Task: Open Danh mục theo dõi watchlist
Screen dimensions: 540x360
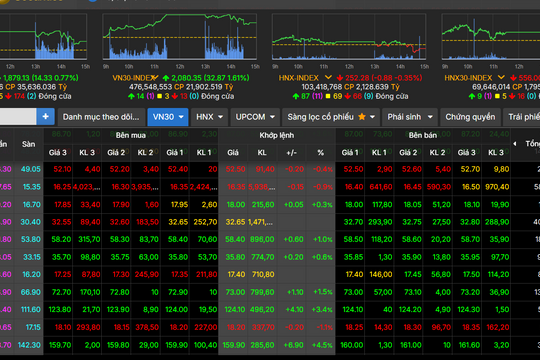Action: click(x=101, y=117)
